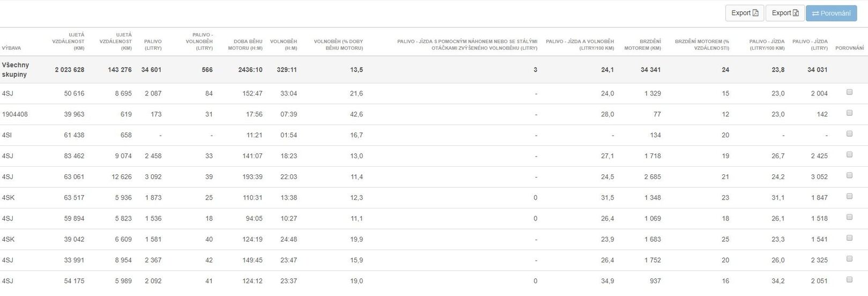Sort by Brzdění motorem (km) header

[x=642, y=45]
